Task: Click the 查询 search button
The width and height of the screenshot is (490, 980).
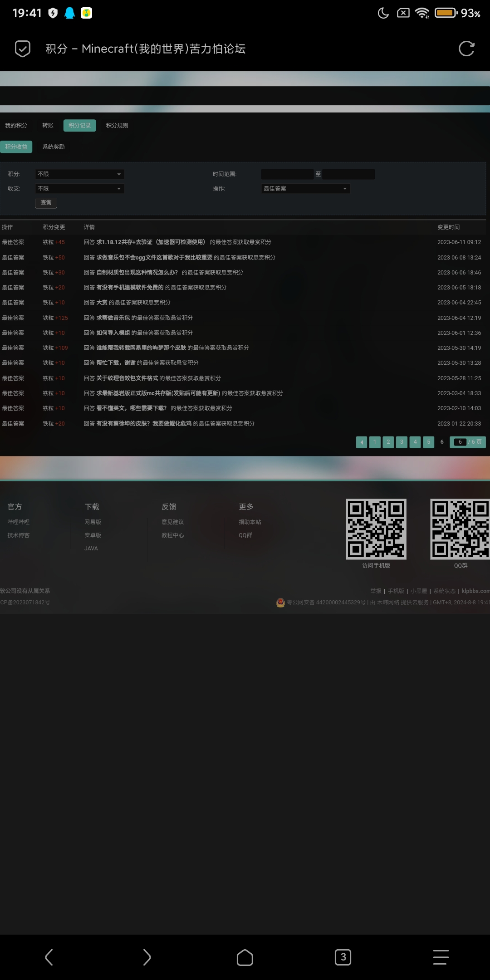Action: click(46, 203)
